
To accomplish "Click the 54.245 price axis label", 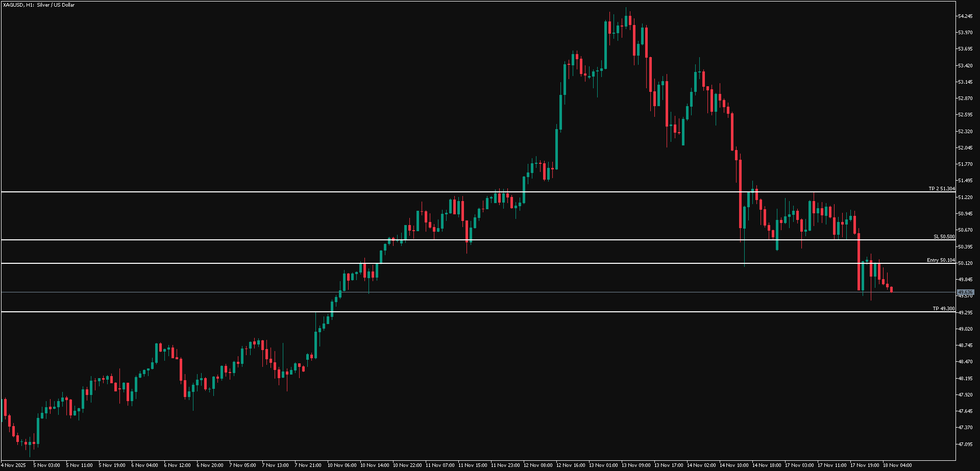I will coord(965,16).
